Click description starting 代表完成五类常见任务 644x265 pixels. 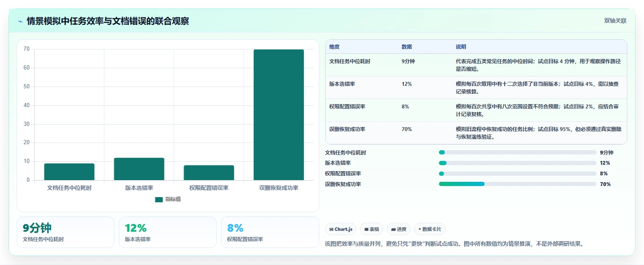click(x=538, y=65)
